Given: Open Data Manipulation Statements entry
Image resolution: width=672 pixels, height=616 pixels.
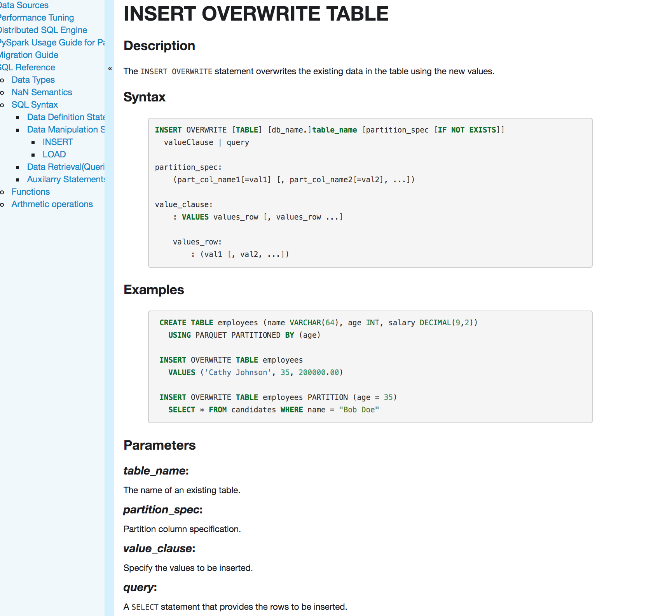Looking at the screenshot, I should point(66,129).
